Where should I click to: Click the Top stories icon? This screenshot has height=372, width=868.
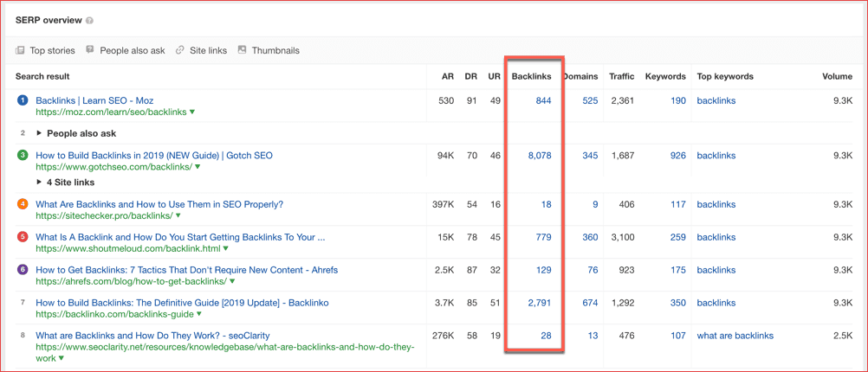[20, 50]
